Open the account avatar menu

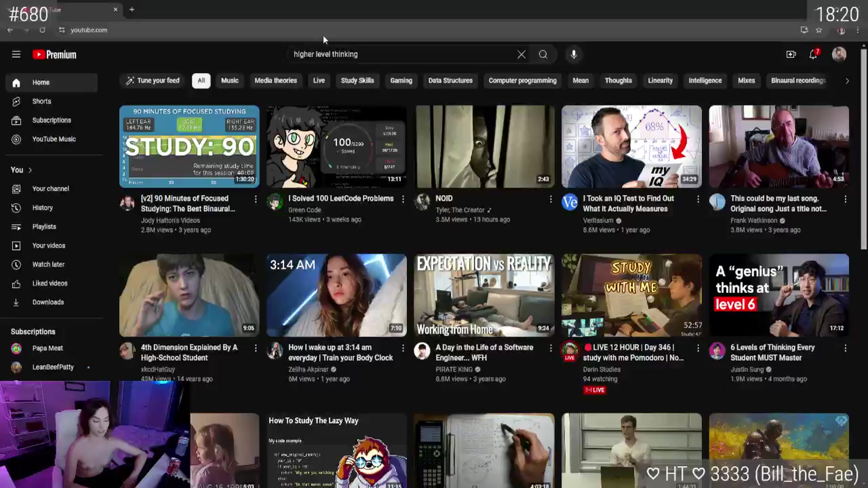839,55
